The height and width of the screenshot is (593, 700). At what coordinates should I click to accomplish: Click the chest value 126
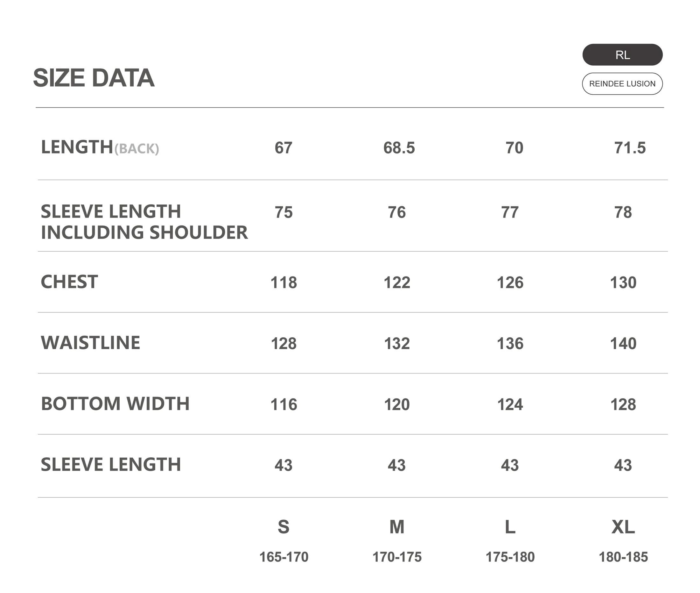[x=510, y=282]
